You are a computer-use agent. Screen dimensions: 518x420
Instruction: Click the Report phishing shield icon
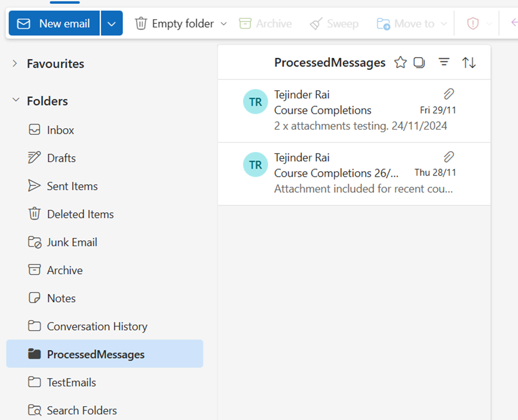[x=473, y=24]
